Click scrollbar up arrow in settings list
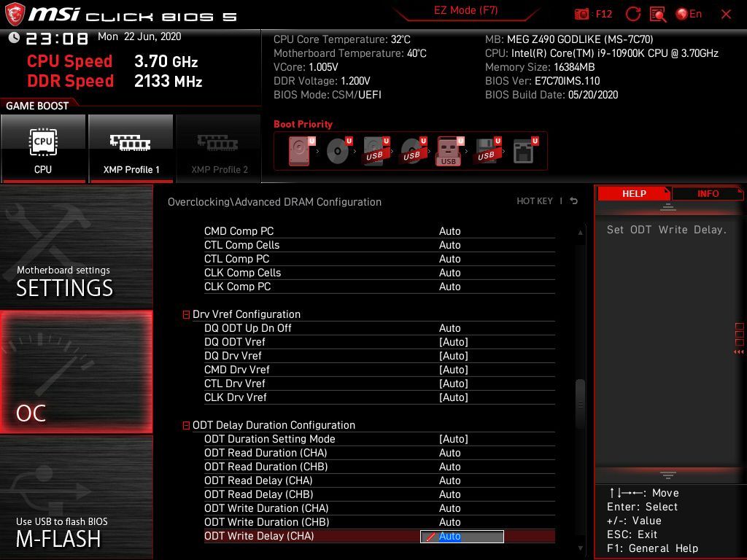The height and width of the screenshot is (560, 747). 580,233
